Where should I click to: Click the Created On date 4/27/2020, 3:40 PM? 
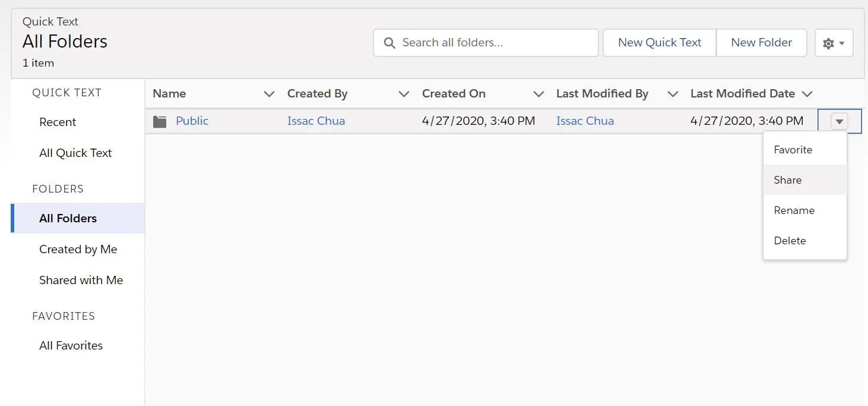pos(479,121)
